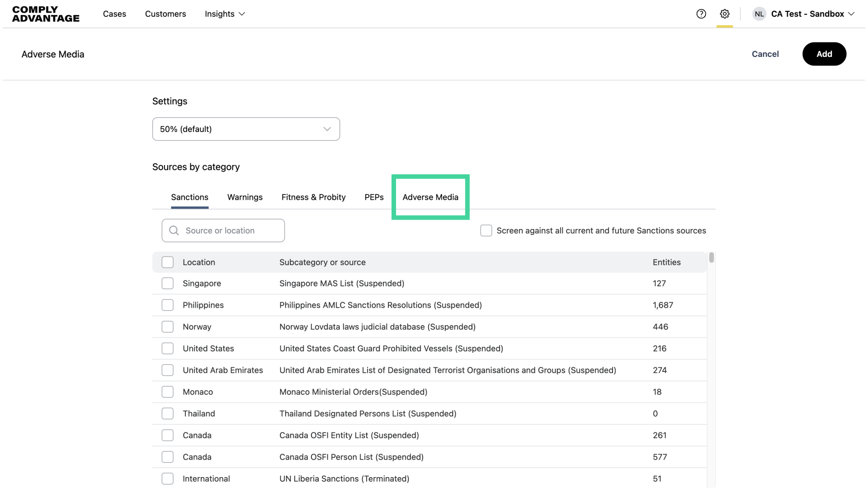Tick the Thailand Designated Persons checkbox
This screenshot has width=868, height=488.
click(x=168, y=413)
